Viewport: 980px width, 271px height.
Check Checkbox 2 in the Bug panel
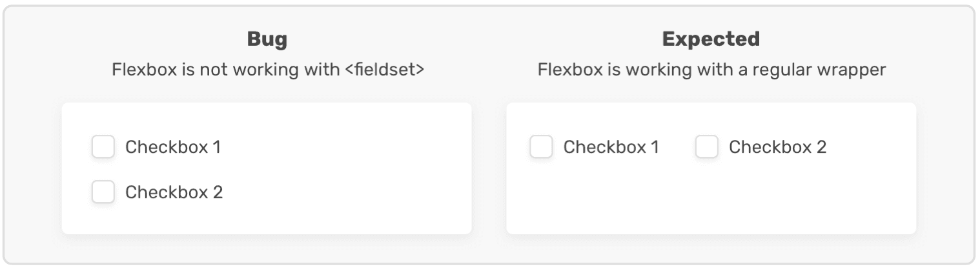103,192
